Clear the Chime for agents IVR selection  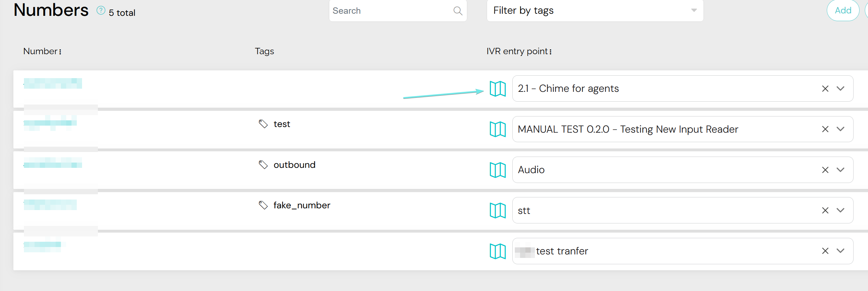click(825, 89)
